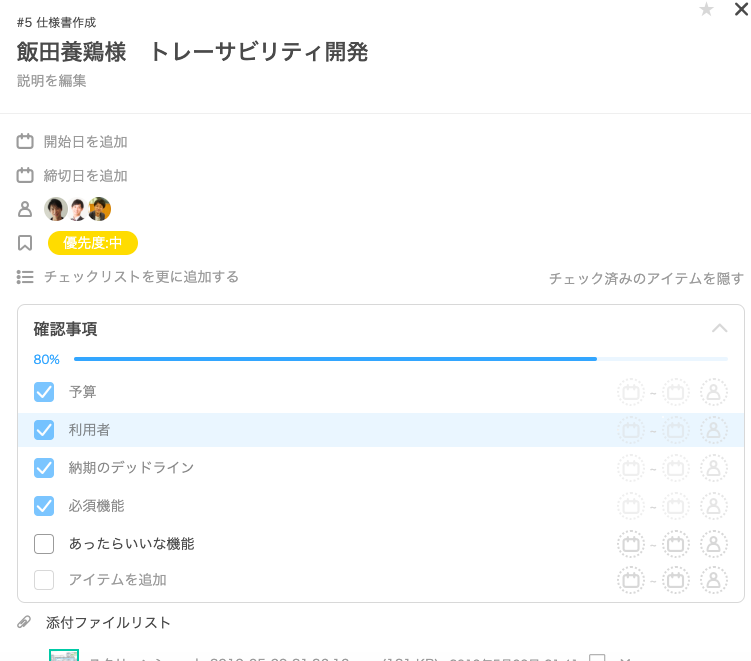Image resolution: width=751 pixels, height=661 pixels.
Task: Open the 優先度:中 priority tag
Action: click(93, 243)
